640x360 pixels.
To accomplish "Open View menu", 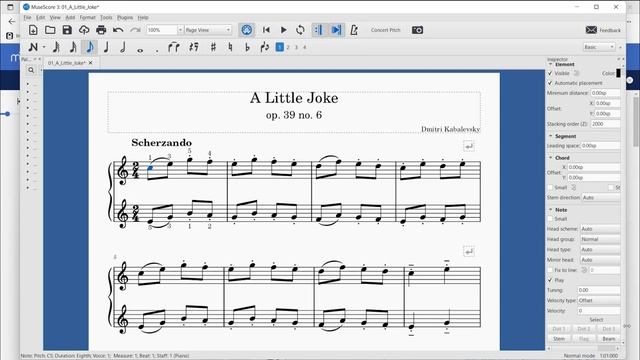I will pyautogui.click(x=55, y=18).
